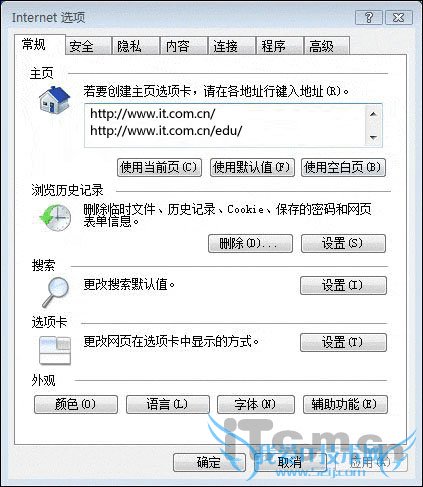
Task: Click the blue house home page icon
Action: 54,99
